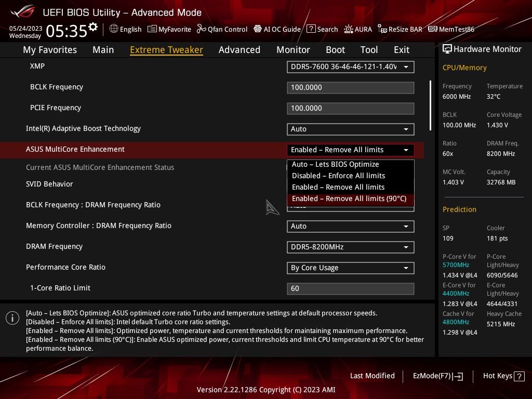Click the 4800MHz Cache value
Screen dimensions: 532x399
click(456, 322)
